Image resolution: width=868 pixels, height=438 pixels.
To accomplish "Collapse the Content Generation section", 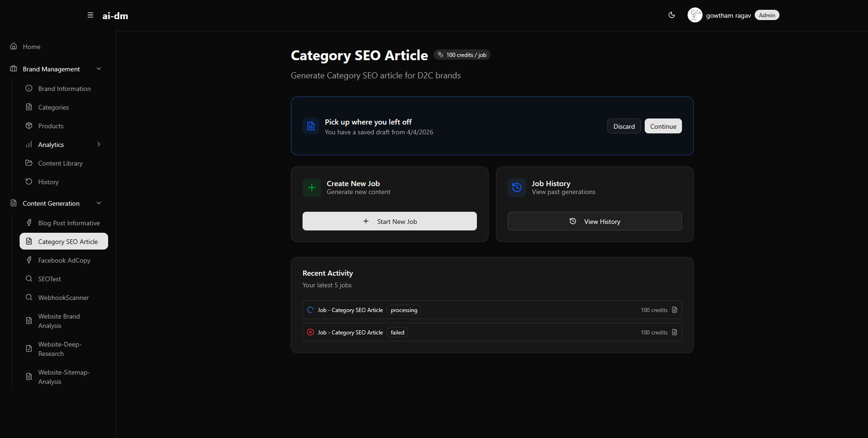I will point(99,203).
